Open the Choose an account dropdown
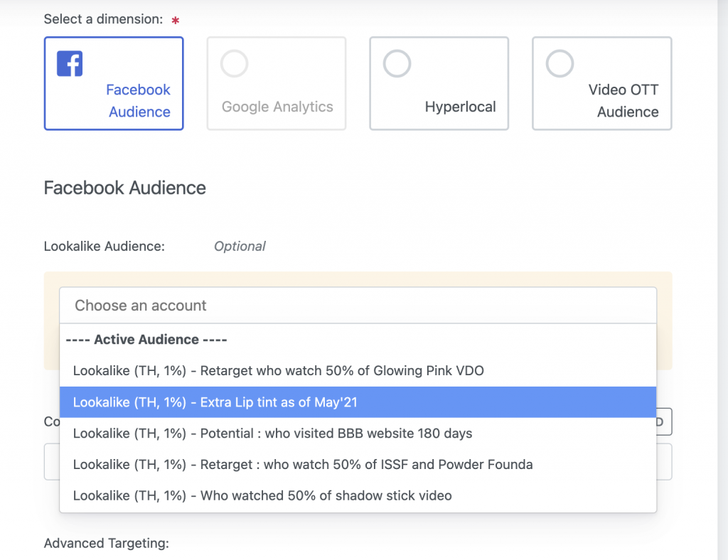The image size is (728, 560). [x=358, y=306]
